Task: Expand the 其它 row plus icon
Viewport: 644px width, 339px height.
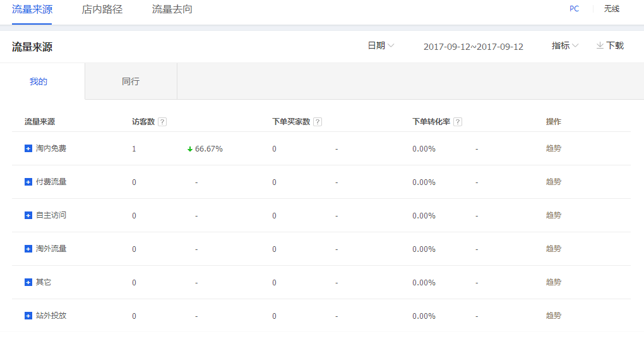Action: point(28,282)
